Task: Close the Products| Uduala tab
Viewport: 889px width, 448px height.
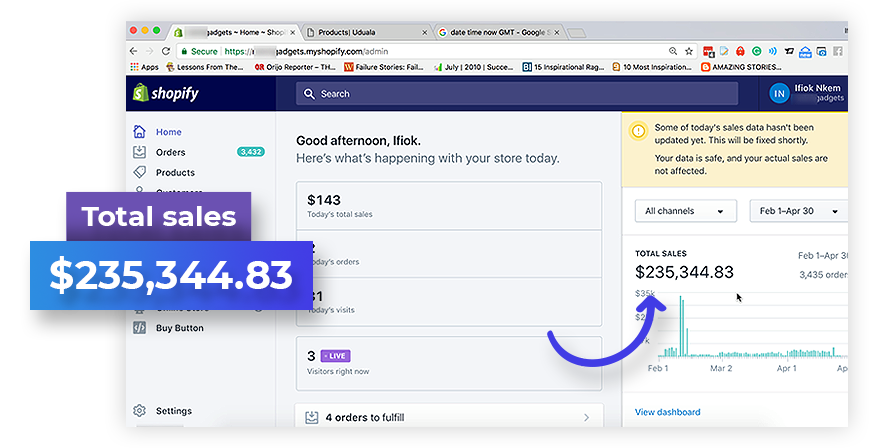Action: [x=424, y=32]
